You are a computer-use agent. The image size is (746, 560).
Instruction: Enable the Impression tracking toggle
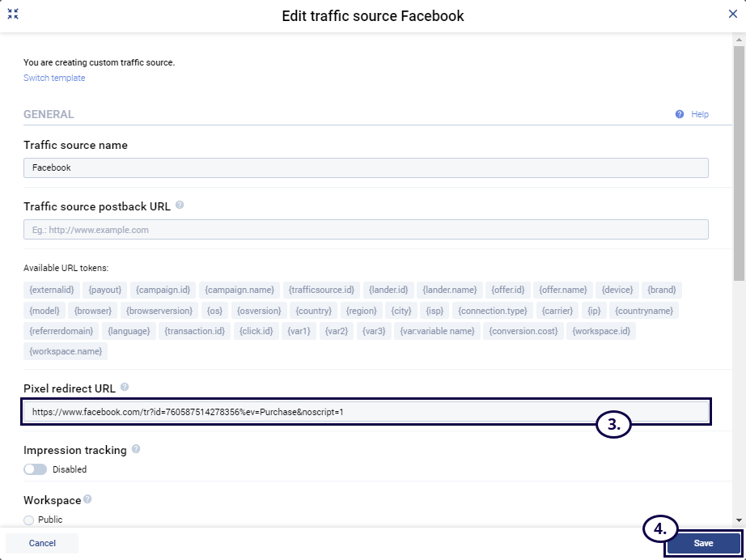(35, 469)
